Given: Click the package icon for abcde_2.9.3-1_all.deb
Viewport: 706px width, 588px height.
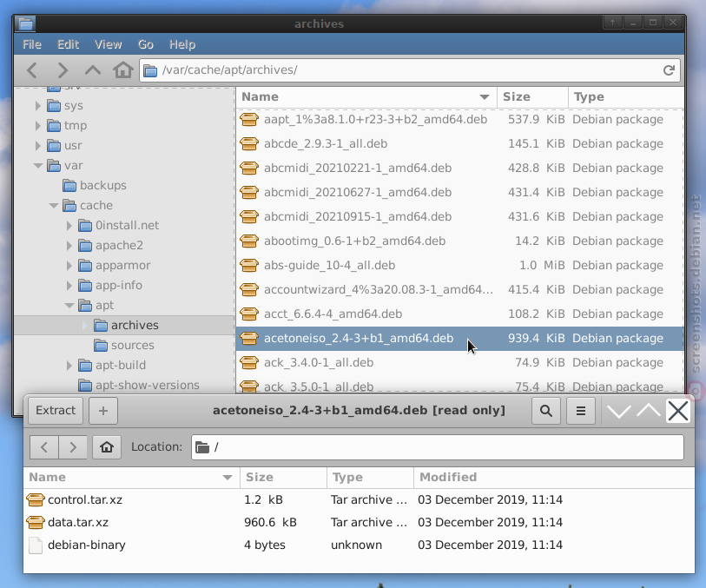Looking at the screenshot, I should tap(249, 143).
